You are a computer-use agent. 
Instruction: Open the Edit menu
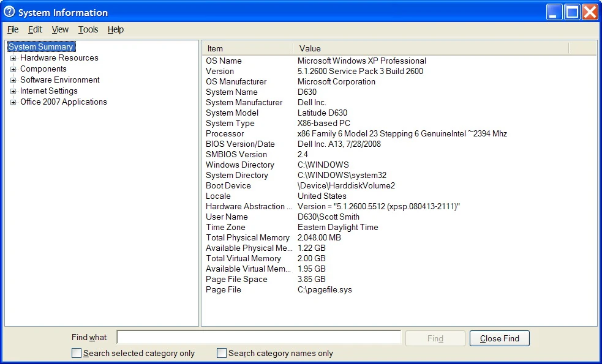pyautogui.click(x=35, y=29)
